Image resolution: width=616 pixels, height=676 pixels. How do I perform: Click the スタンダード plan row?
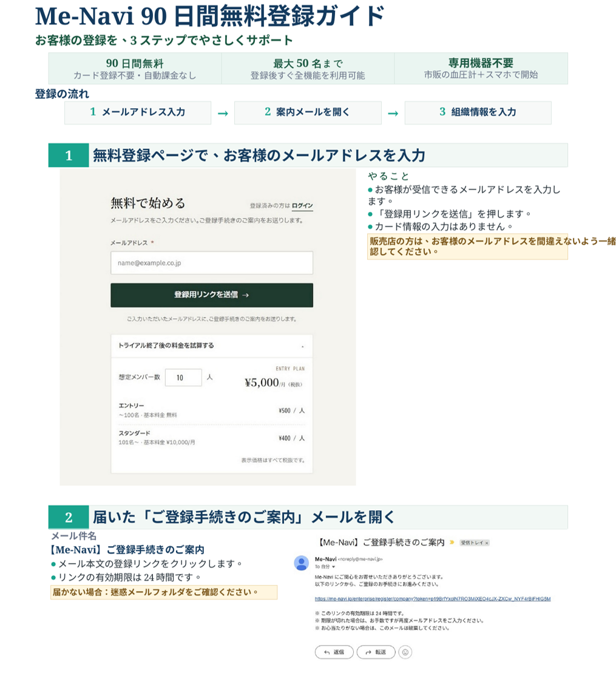tap(212, 437)
